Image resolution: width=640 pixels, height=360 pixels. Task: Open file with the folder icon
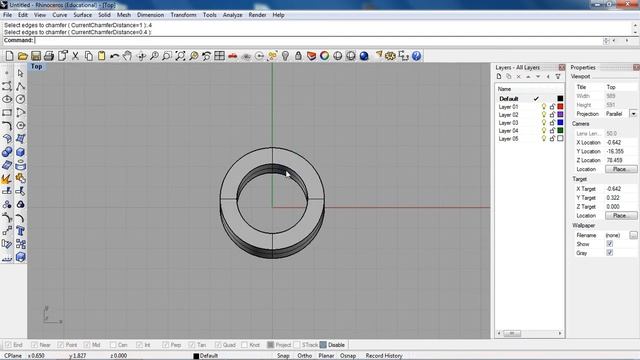pyautogui.click(x=22, y=56)
